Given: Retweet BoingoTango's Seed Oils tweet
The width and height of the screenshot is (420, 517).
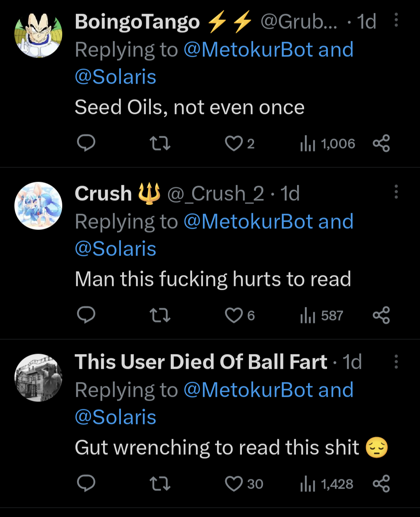Looking at the screenshot, I should pyautogui.click(x=160, y=144).
